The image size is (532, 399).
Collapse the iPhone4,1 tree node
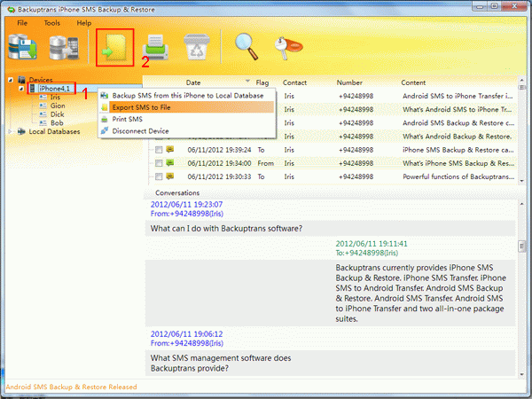coord(21,89)
